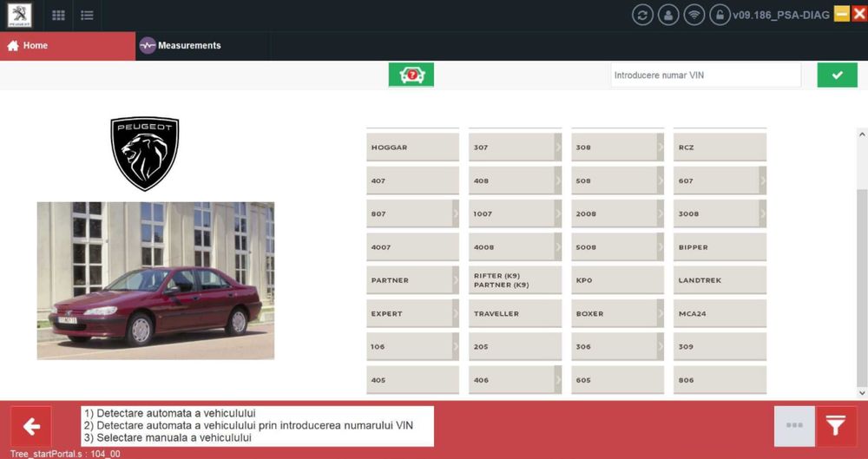Expand the 308 model submenu arrow
The image size is (868, 459).
pyautogui.click(x=661, y=148)
